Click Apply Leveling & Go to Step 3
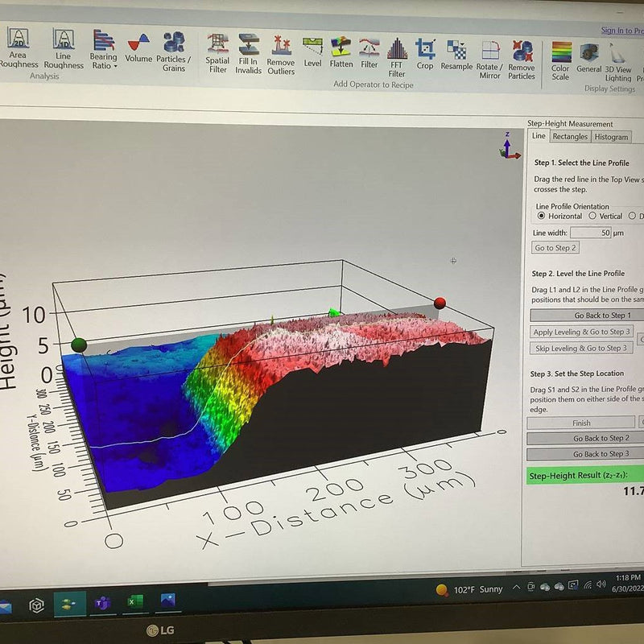644x644 pixels. 581,332
